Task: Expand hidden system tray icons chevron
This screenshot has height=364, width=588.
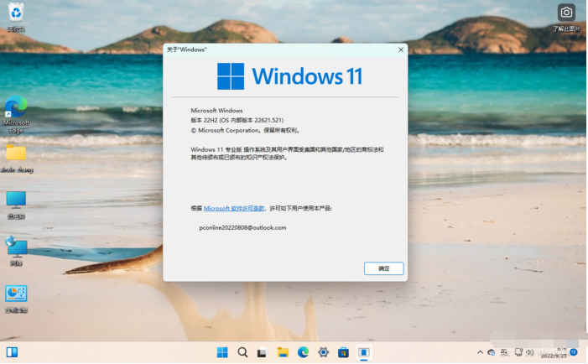Action: pos(480,352)
